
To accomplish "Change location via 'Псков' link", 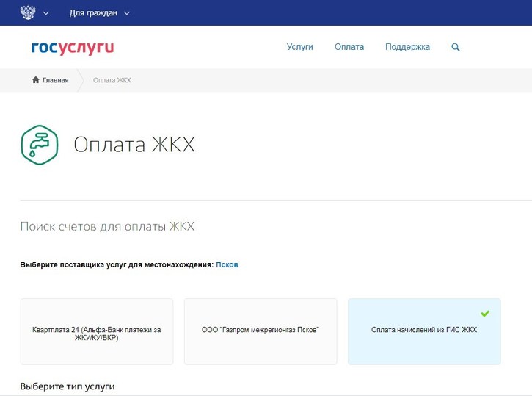I will 227,265.
